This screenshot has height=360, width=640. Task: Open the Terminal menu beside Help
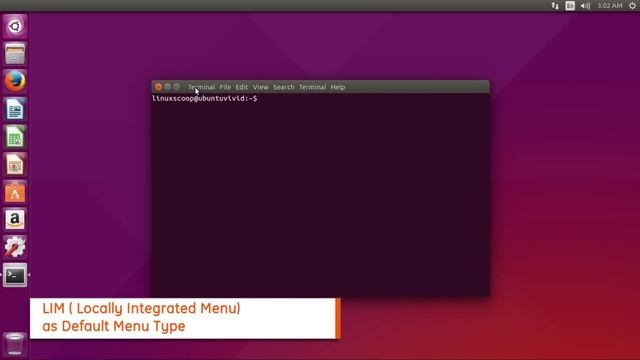(312, 87)
